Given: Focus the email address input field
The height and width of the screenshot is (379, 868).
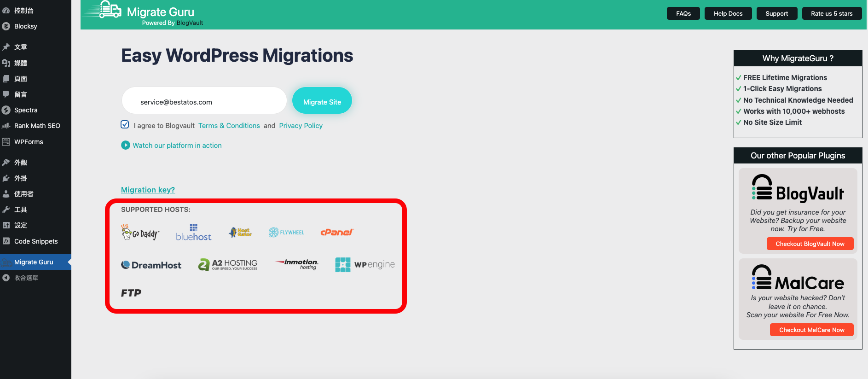Looking at the screenshot, I should click(204, 101).
